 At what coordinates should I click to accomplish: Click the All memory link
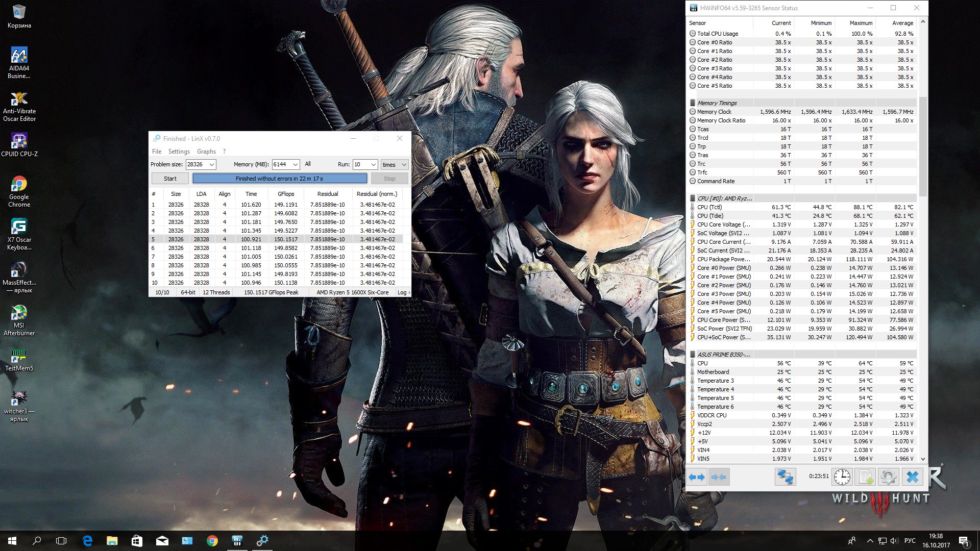tap(308, 164)
